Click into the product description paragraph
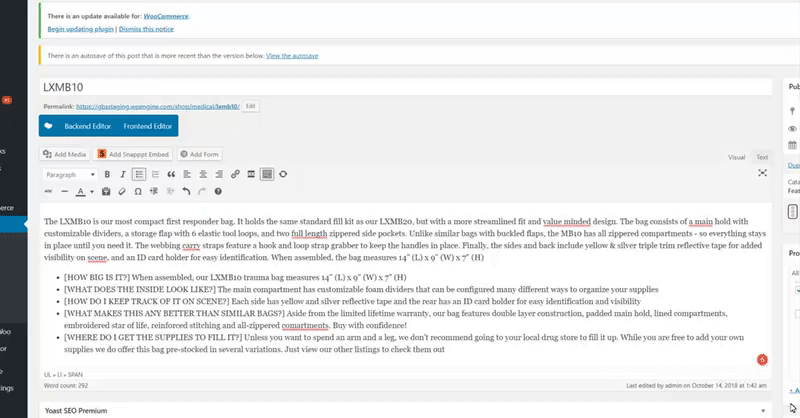800x418 pixels. pyautogui.click(x=405, y=239)
